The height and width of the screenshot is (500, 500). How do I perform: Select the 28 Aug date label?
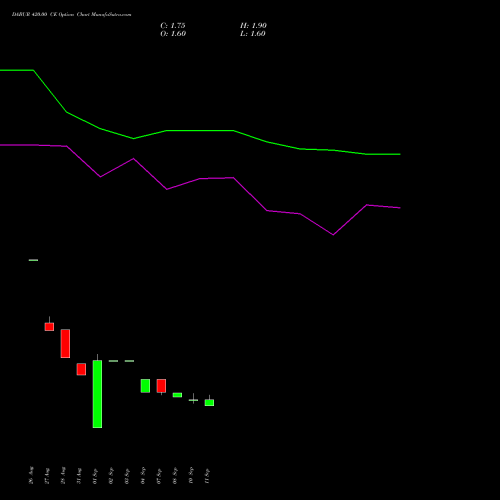[63, 476]
